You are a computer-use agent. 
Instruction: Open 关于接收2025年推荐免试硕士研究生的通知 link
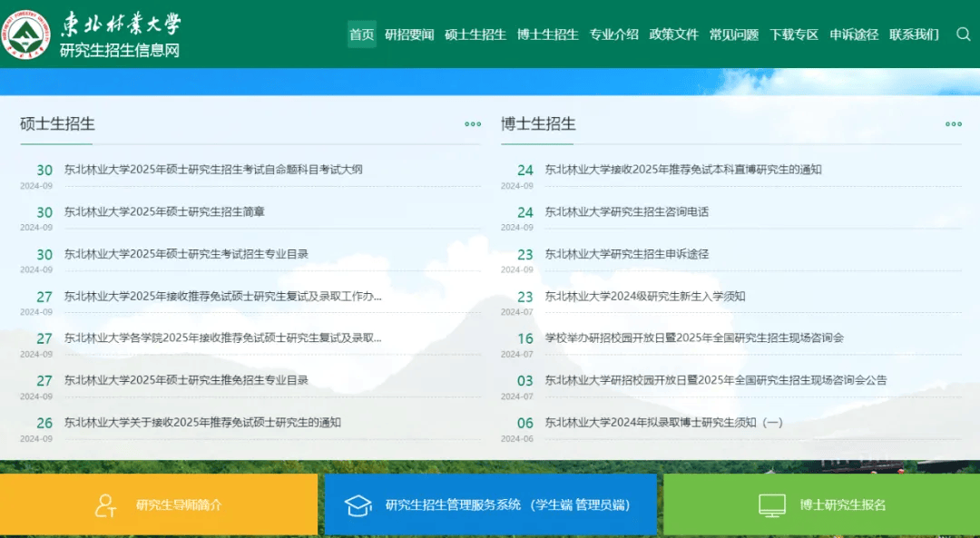point(202,423)
